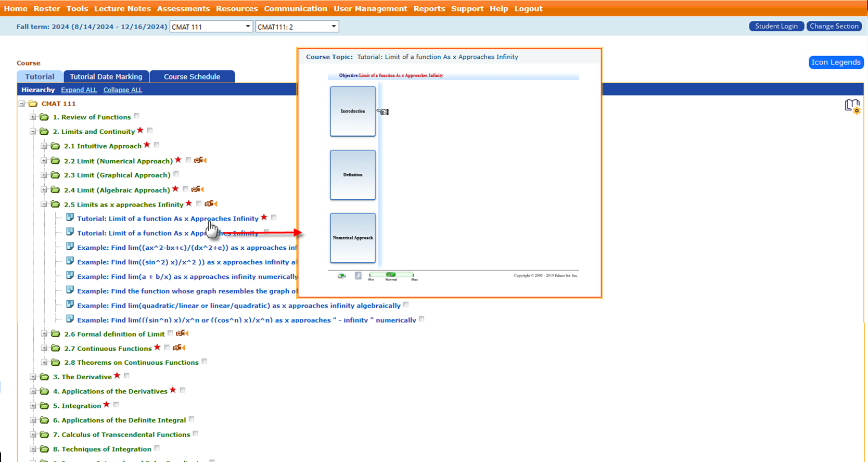Viewport: 868px width, 462px height.
Task: Tick the 2.3 Limit (Graphical Approach) checkbox
Action: pyautogui.click(x=176, y=174)
